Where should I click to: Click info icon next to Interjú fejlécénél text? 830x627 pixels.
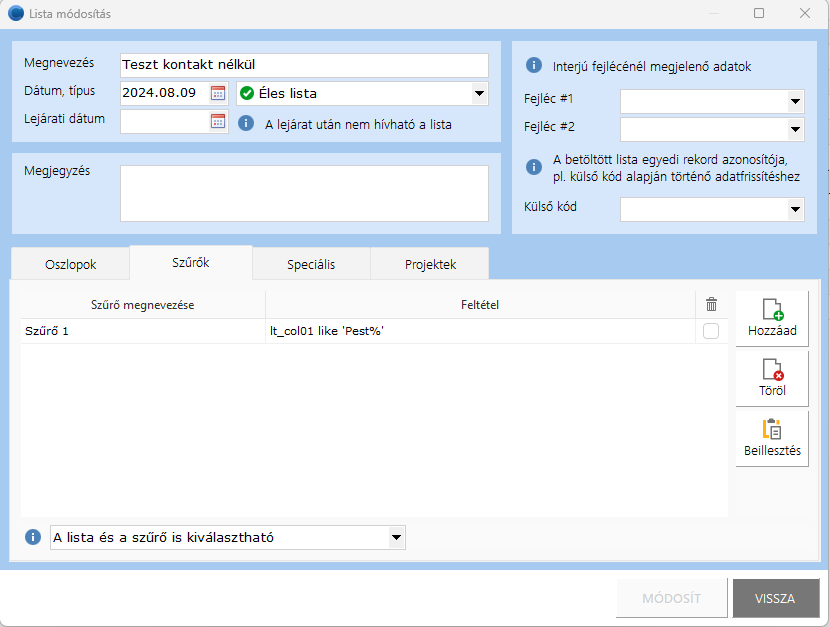point(534,66)
